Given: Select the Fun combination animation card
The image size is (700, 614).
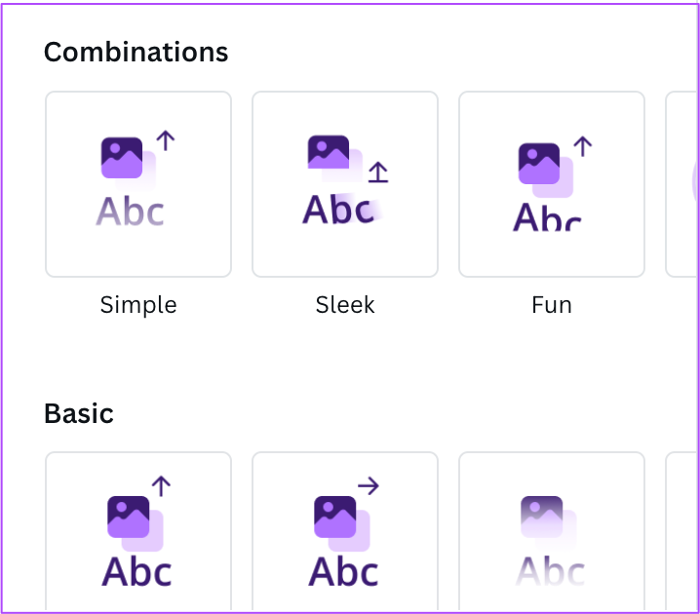Looking at the screenshot, I should pos(552,184).
